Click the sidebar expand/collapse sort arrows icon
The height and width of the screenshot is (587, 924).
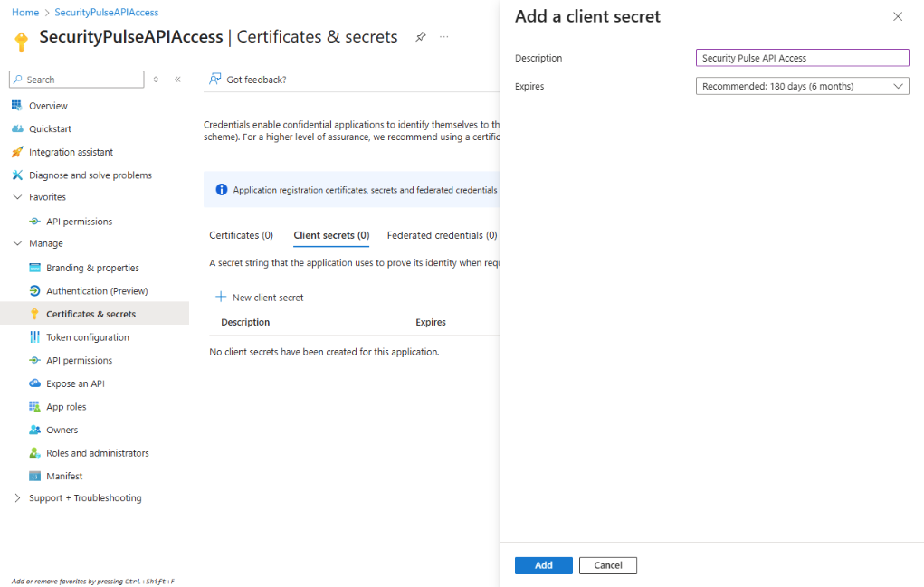(x=156, y=80)
